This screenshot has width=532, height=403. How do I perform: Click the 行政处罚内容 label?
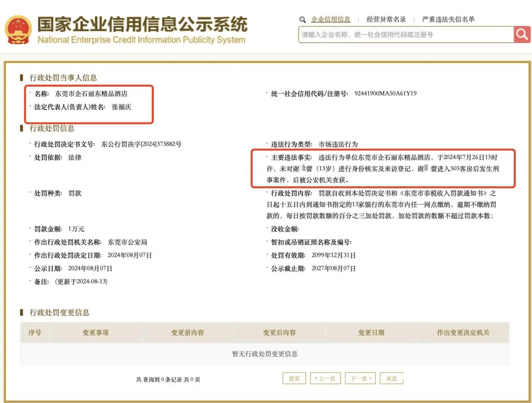click(x=292, y=193)
